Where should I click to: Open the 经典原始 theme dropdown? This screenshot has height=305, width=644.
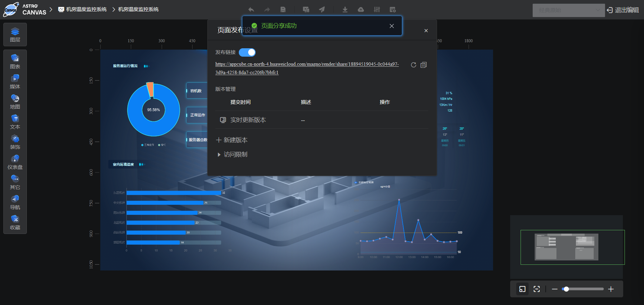(569, 10)
